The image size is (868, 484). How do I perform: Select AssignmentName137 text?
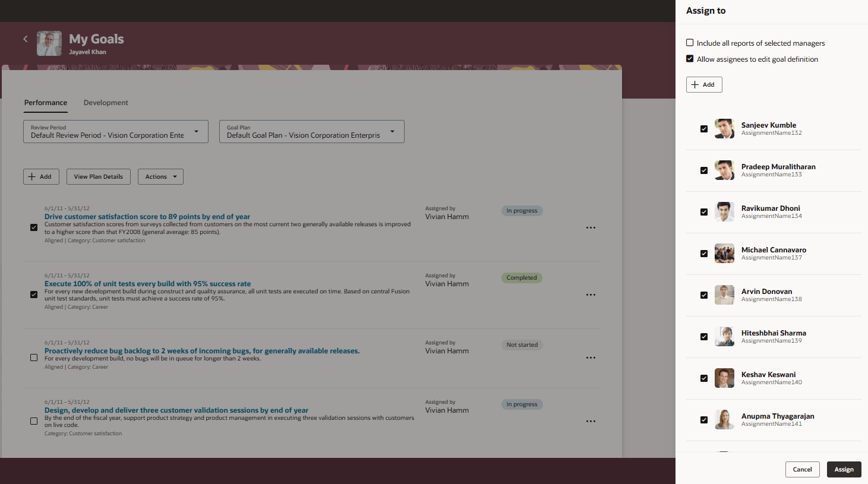pyautogui.click(x=771, y=258)
